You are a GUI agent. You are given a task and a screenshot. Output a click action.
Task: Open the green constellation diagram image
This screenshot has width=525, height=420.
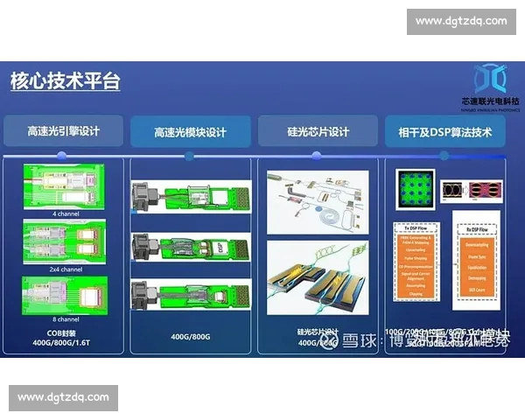(416, 190)
